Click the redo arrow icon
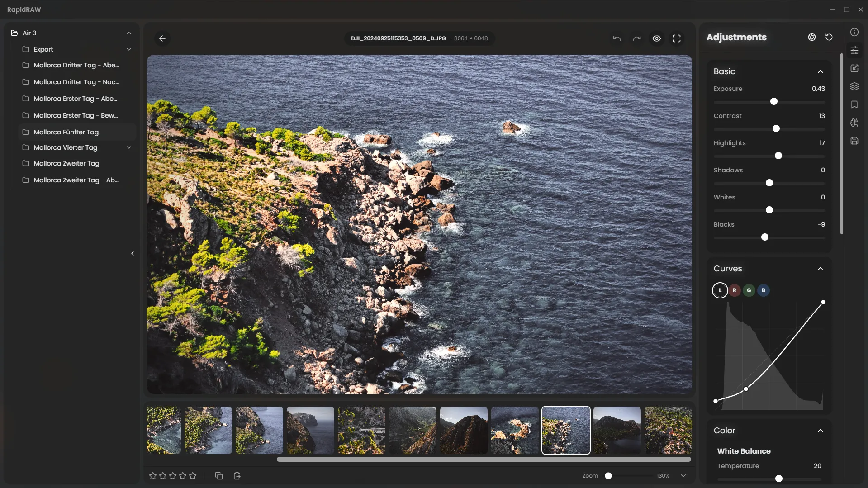This screenshot has height=488, width=868. pos(637,38)
